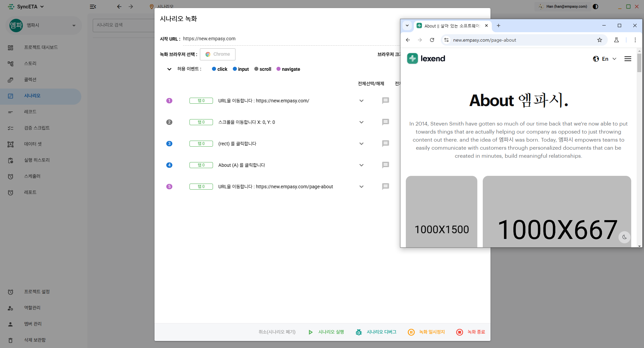Viewport: 644px width, 348px height.
Task: Reload page in Chrome window
Action: 432,40
